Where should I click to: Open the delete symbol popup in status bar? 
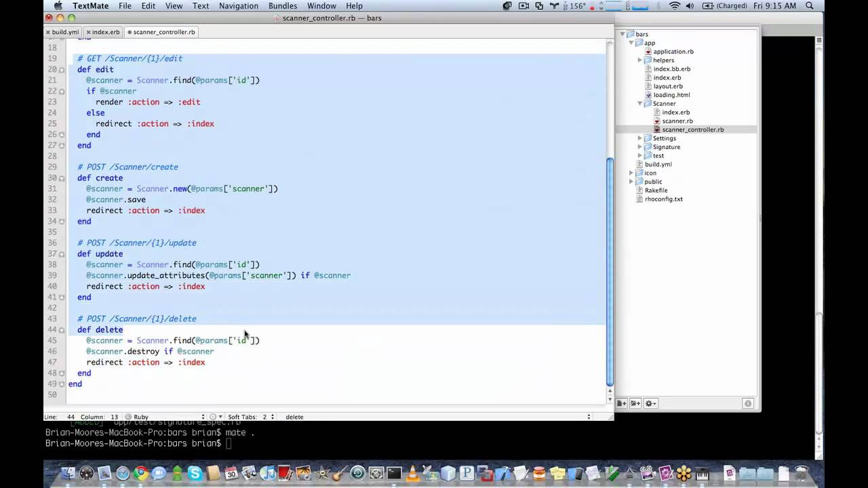[x=437, y=417]
